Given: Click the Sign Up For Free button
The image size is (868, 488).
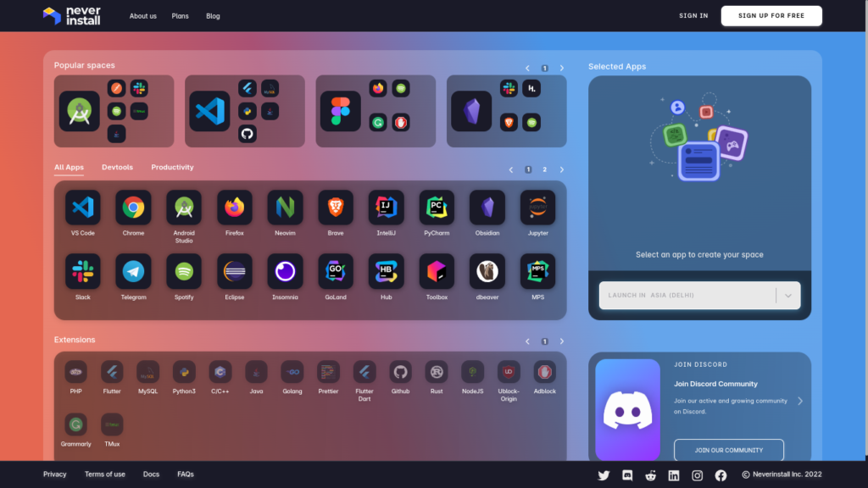Looking at the screenshot, I should pos(771,16).
